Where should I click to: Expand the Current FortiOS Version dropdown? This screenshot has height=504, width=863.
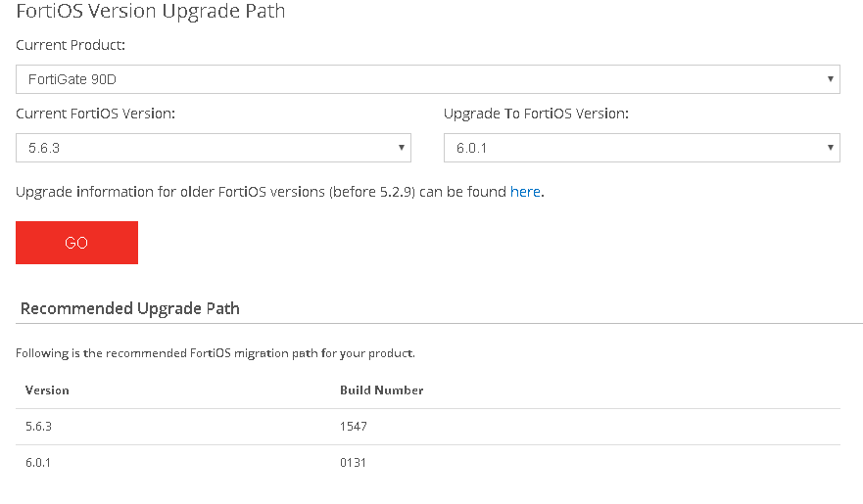(x=213, y=148)
